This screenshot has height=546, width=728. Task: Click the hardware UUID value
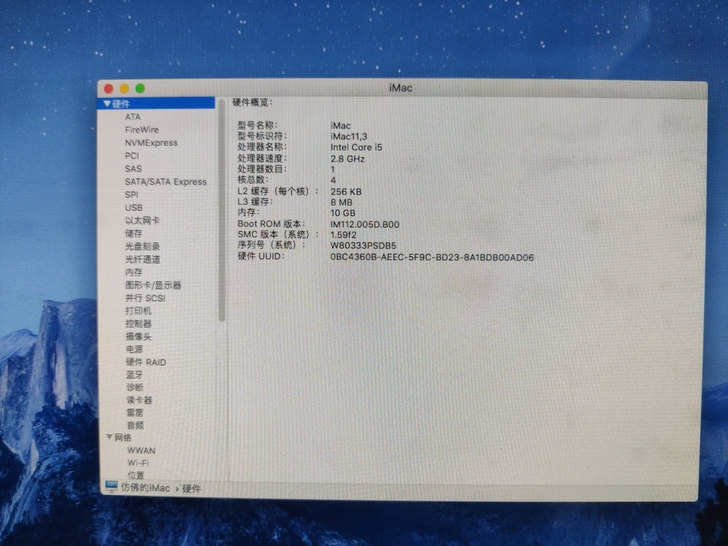432,257
